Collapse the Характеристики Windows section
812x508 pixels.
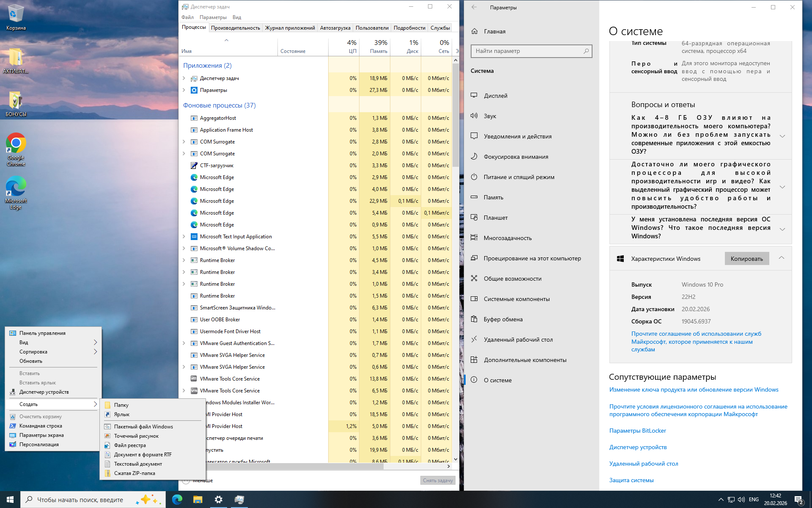click(x=782, y=258)
